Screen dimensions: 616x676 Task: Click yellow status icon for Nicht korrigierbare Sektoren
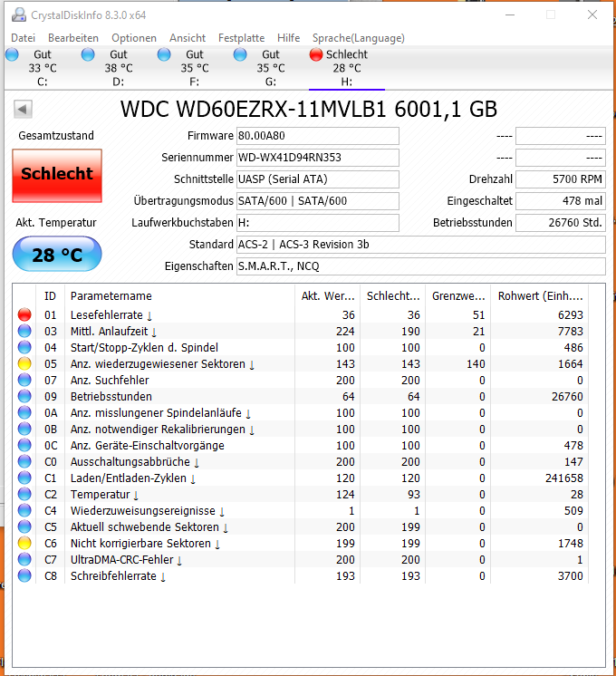click(x=24, y=543)
